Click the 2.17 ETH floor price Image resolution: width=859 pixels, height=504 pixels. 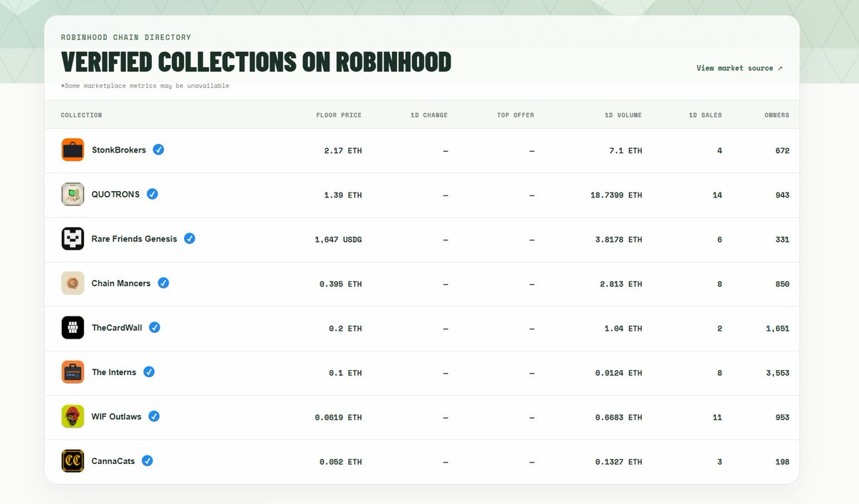[x=343, y=150]
